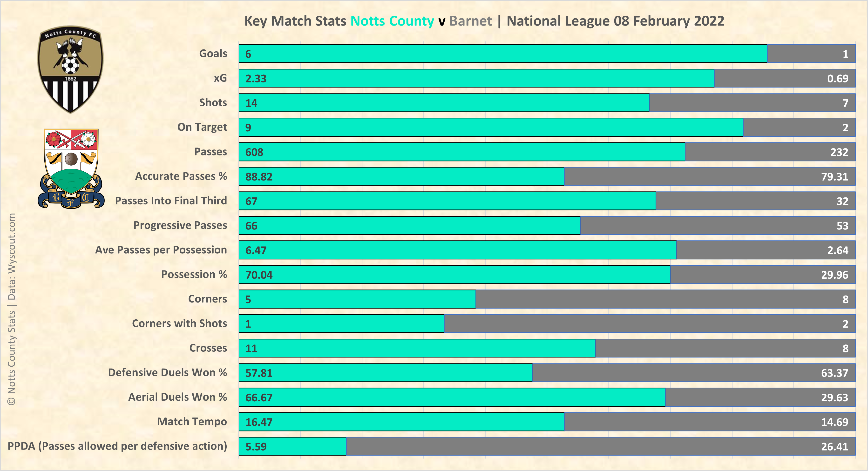Image resolution: width=868 pixels, height=471 pixels.
Task: Select the grey Corners bar showing 8
Action: [x=665, y=299]
